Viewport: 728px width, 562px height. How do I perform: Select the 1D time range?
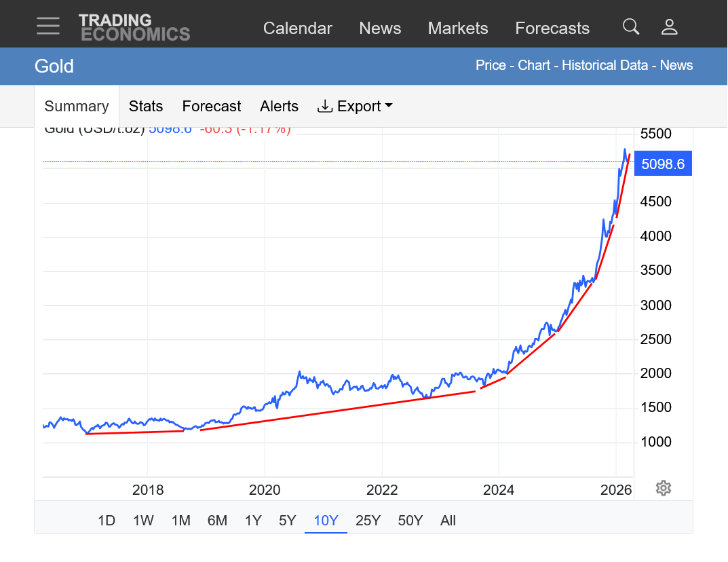tap(107, 521)
